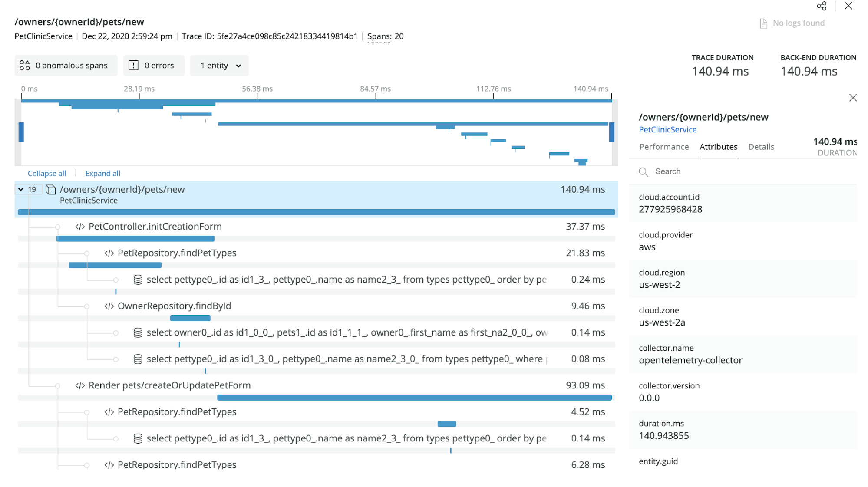Open PetClinicService link in side panel

(x=667, y=129)
